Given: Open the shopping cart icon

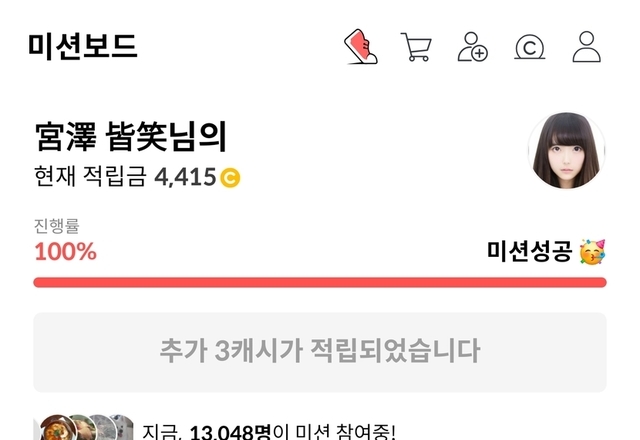Looking at the screenshot, I should pos(416,47).
